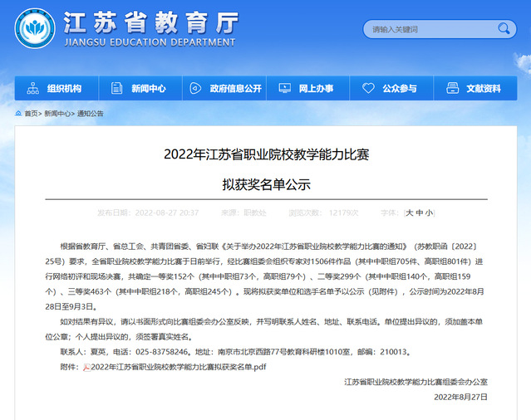Click 通知公告 in the breadcrumb trail
The height and width of the screenshot is (420, 531).
click(91, 114)
